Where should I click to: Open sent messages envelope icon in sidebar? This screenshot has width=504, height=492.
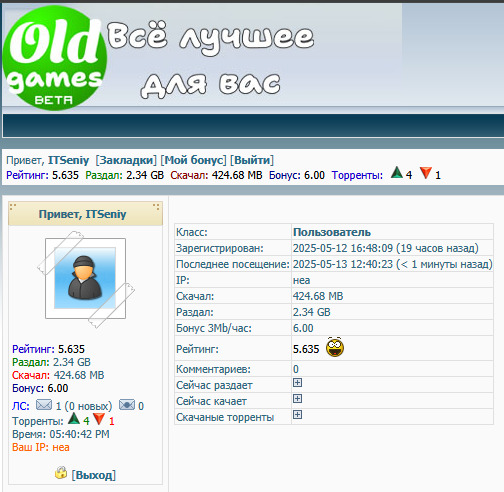(127, 405)
